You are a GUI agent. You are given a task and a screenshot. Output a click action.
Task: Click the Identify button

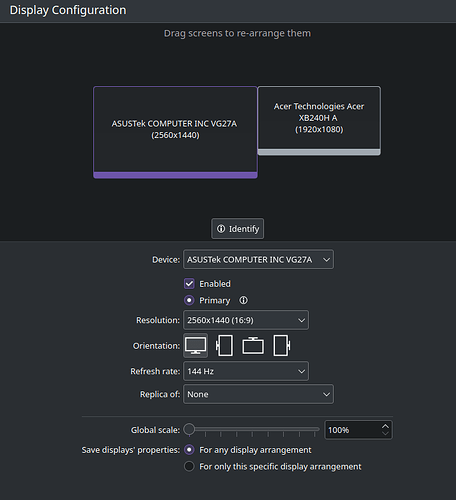tap(237, 229)
